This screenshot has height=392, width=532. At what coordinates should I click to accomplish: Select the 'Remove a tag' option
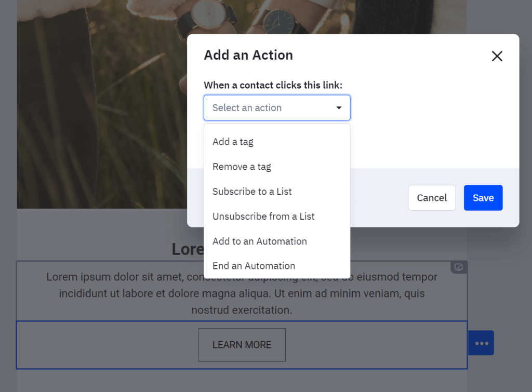click(x=242, y=167)
